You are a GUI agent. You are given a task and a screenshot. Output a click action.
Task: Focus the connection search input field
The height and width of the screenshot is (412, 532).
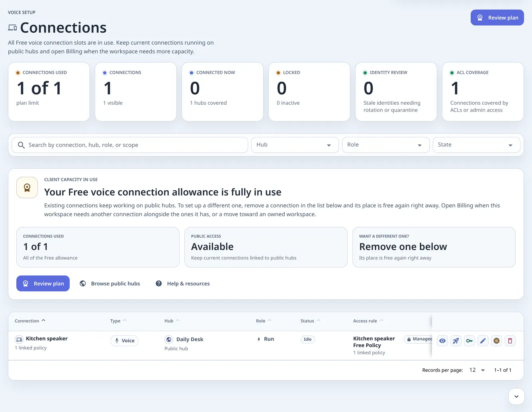[x=130, y=145]
